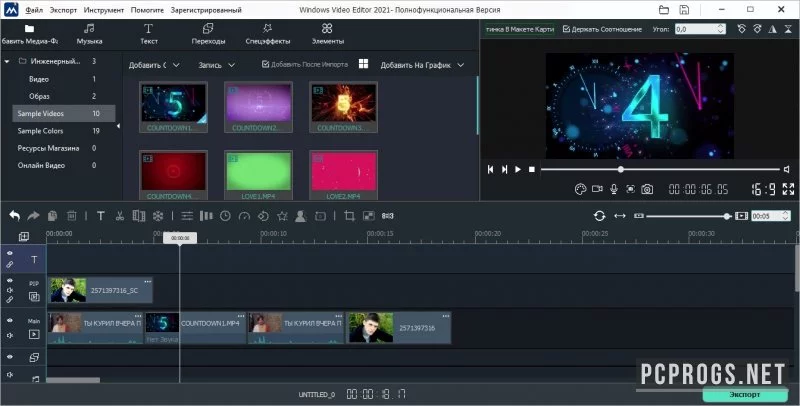Click the fullscreen expand icon in preview
This screenshot has height=406, width=800.
click(x=788, y=189)
